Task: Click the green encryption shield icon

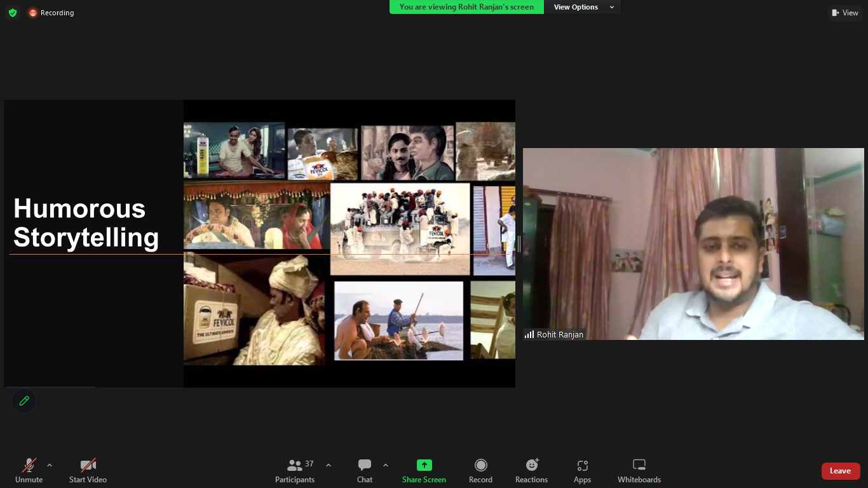Action: [13, 13]
